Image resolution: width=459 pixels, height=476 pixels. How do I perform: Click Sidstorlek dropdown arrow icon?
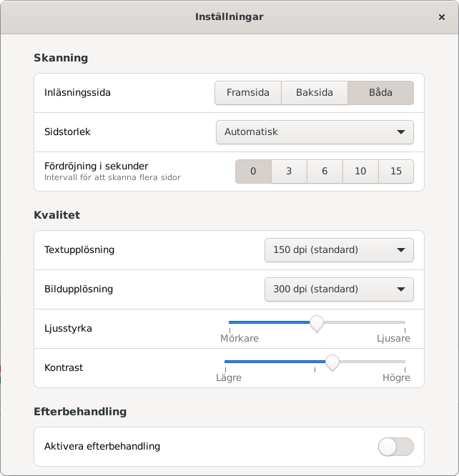(401, 132)
